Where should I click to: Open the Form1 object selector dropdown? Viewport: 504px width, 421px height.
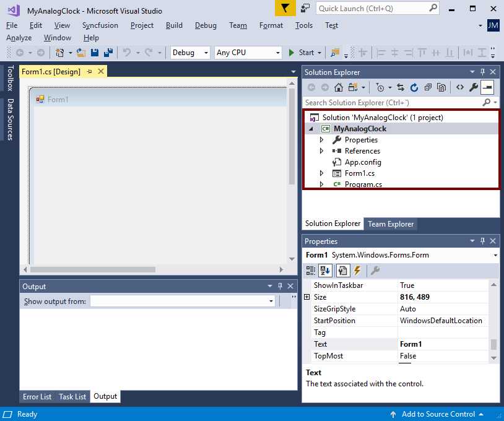click(495, 255)
